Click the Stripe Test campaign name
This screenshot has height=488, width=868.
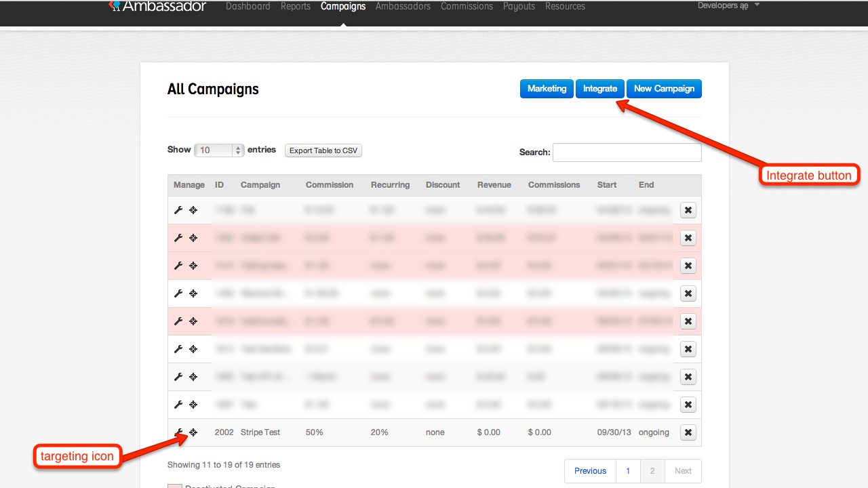click(260, 432)
